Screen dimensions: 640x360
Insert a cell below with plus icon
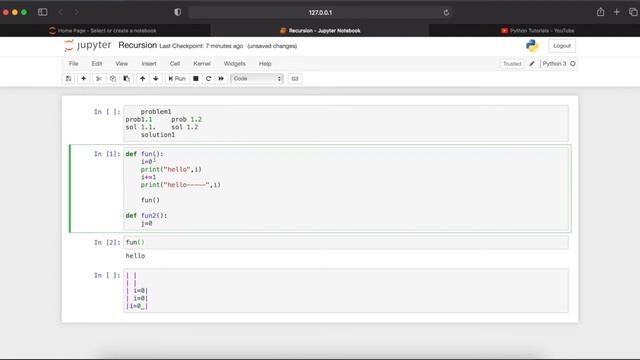click(84, 78)
